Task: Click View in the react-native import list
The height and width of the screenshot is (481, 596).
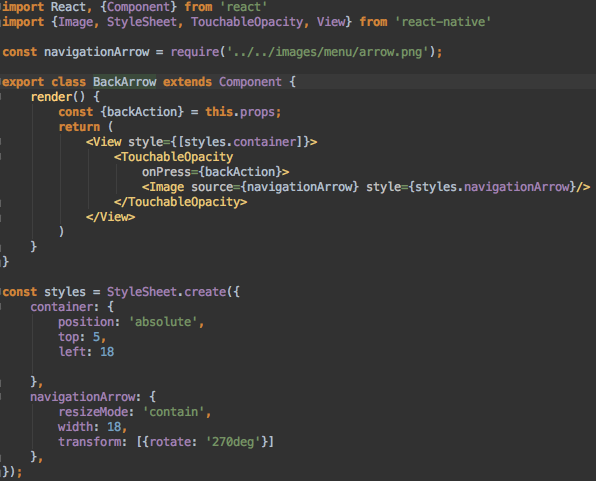Action: tap(331, 22)
